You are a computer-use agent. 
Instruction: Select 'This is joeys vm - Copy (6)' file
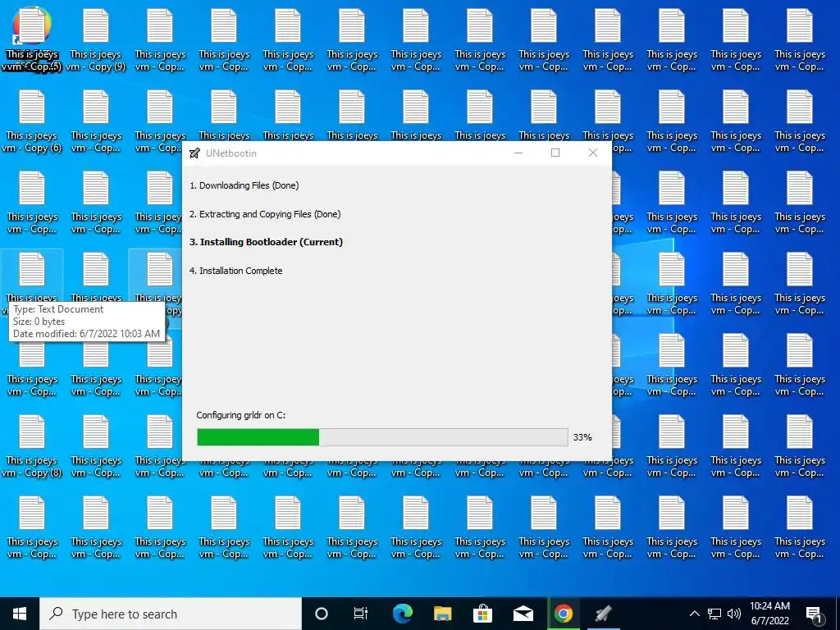pos(32,121)
